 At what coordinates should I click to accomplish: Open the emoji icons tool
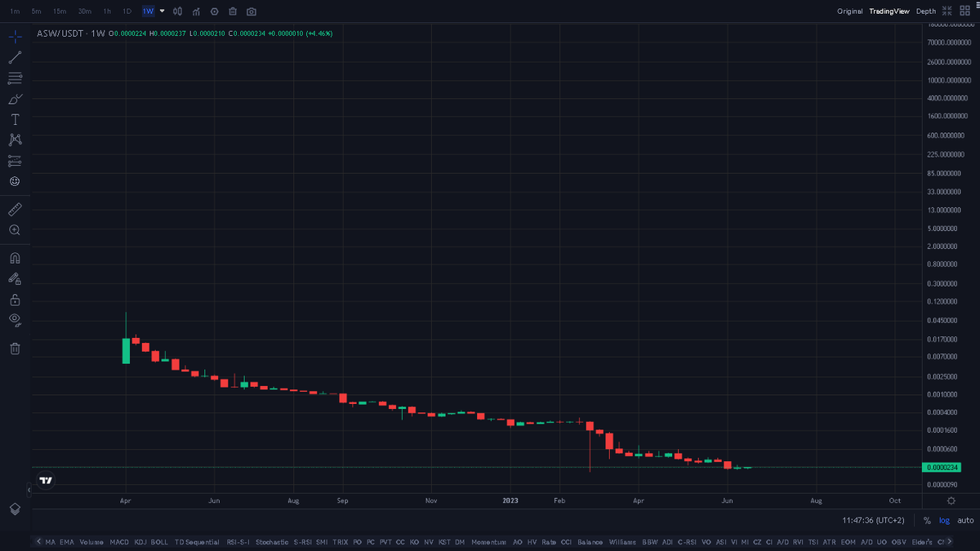pyautogui.click(x=15, y=181)
